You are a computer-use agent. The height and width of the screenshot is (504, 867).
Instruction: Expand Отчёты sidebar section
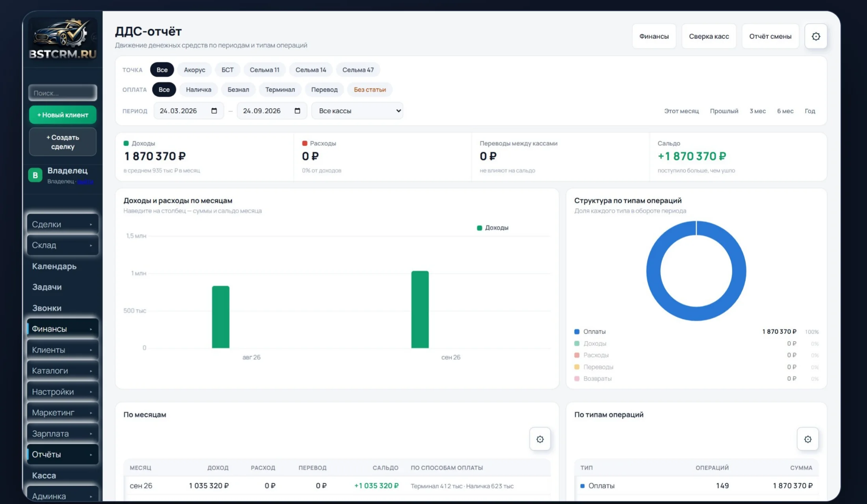[x=63, y=454]
